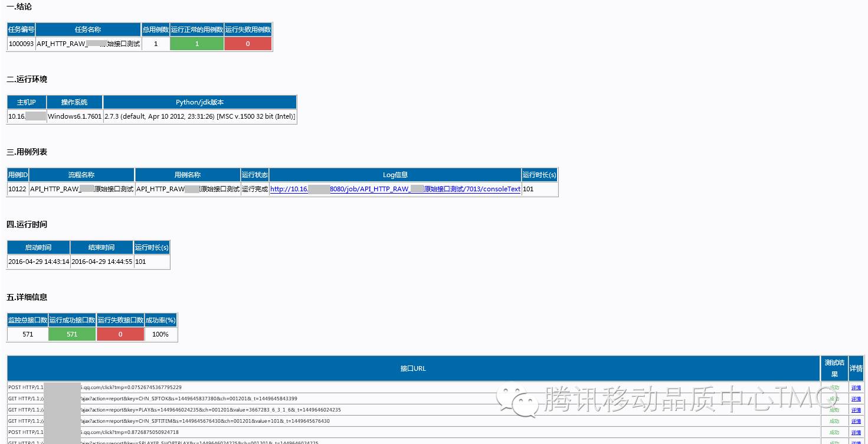This screenshot has height=444, width=868.
Task: Click the 启动时间 column header
Action: coord(38,247)
